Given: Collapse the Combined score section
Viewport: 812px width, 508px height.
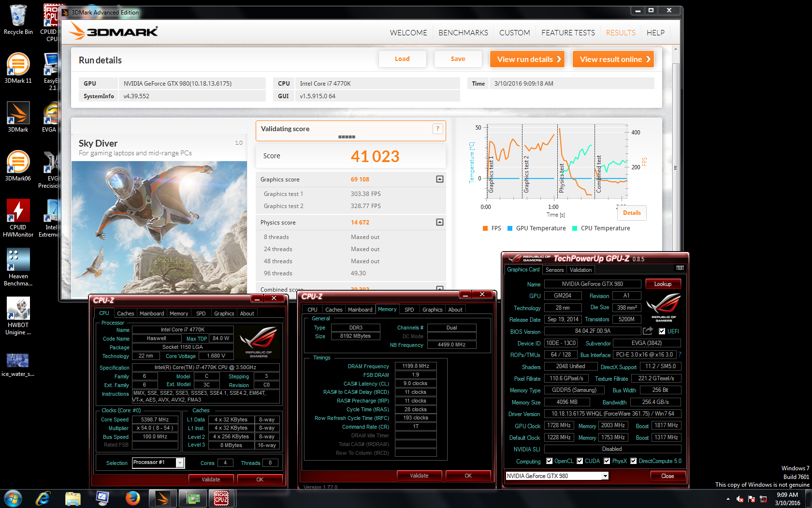Looking at the screenshot, I should 440,289.
